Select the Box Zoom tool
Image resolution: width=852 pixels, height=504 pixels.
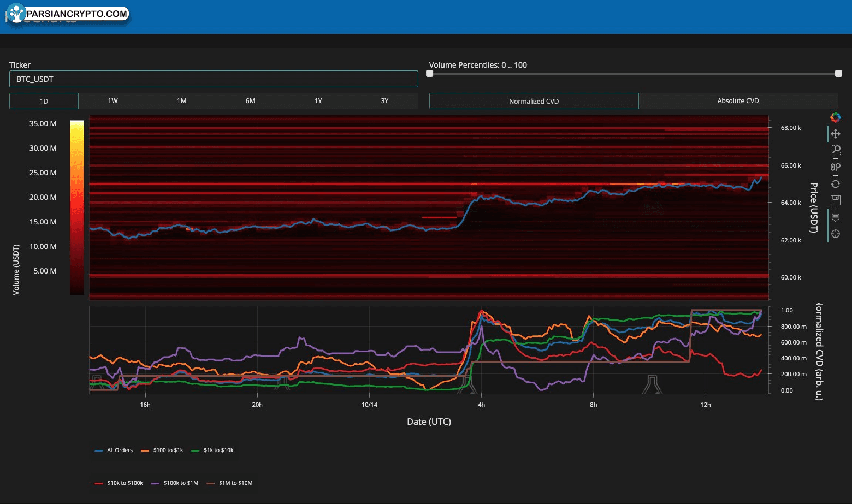pyautogui.click(x=835, y=150)
